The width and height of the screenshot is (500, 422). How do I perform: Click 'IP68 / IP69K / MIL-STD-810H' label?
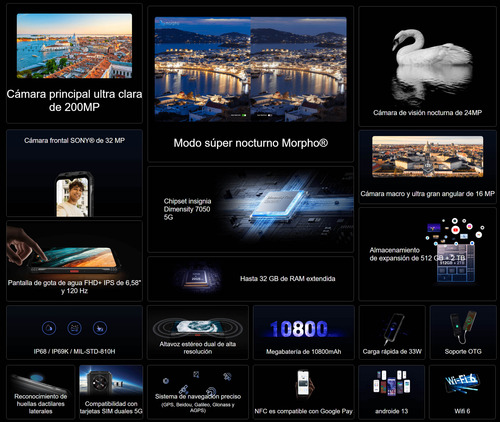pos(74,351)
